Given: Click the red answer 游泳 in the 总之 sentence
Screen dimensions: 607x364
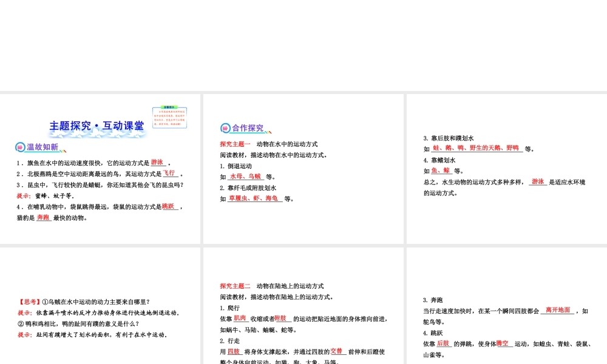Looking at the screenshot, I should tap(538, 181).
